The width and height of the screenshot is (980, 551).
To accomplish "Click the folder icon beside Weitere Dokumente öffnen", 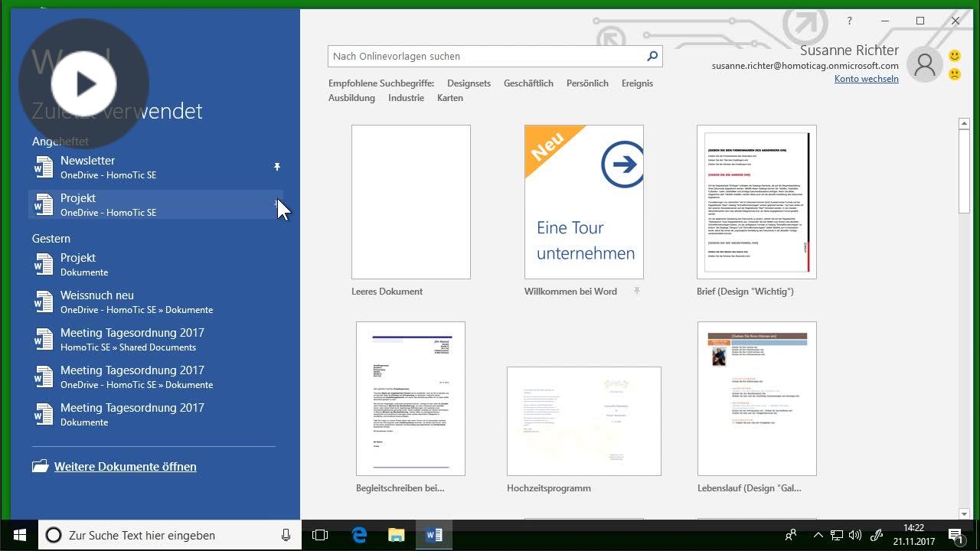I will 41,465.
